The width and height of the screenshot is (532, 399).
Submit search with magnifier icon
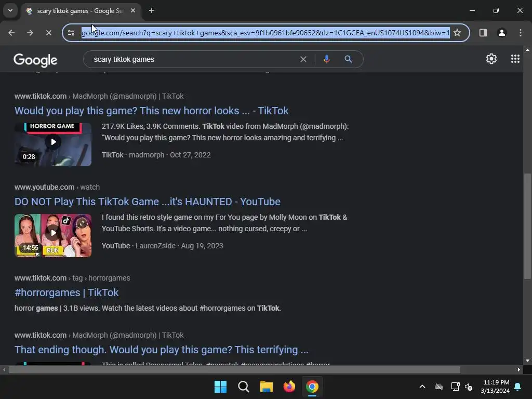pos(348,59)
